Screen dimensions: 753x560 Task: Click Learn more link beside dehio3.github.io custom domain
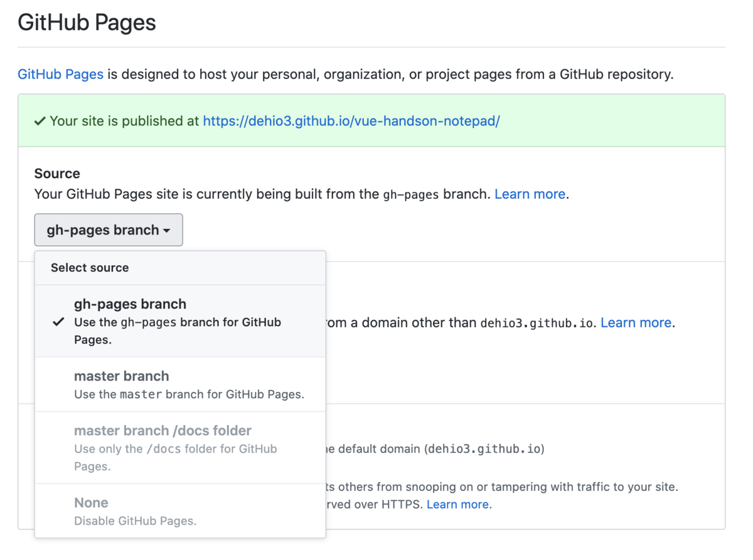[x=636, y=323]
